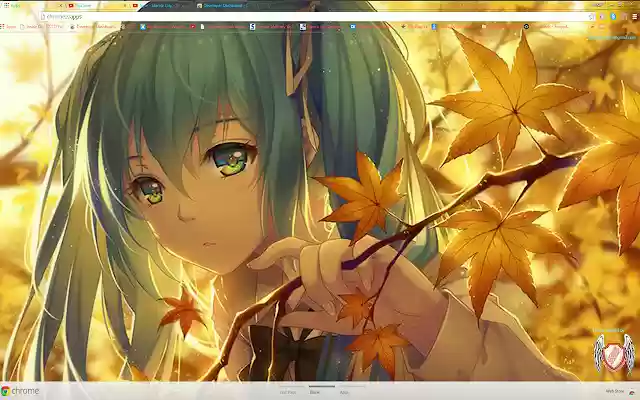Open the folder icon bookmark on bookmarks bar
This screenshot has width=640, height=400.
click(x=484, y=27)
